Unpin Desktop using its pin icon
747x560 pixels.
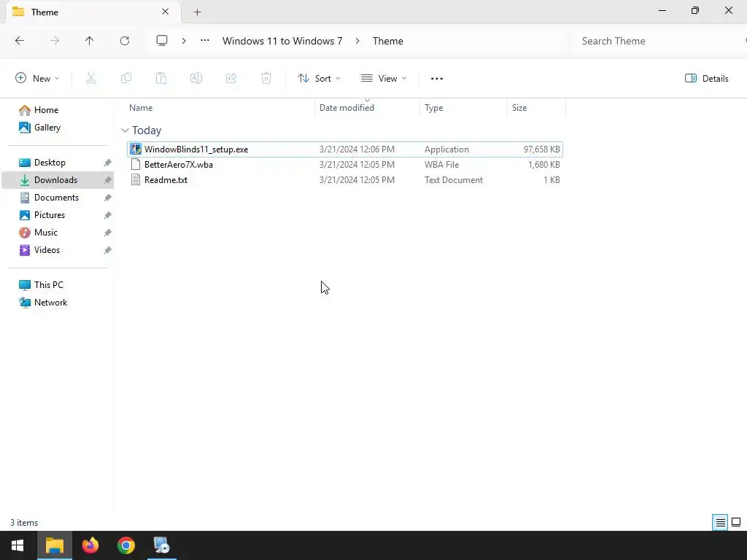(108, 163)
